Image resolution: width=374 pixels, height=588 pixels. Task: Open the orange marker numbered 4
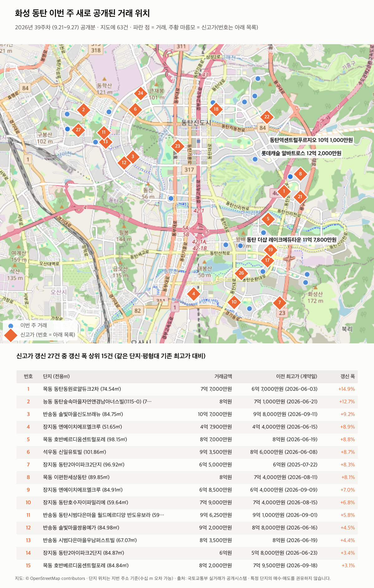coord(194,294)
